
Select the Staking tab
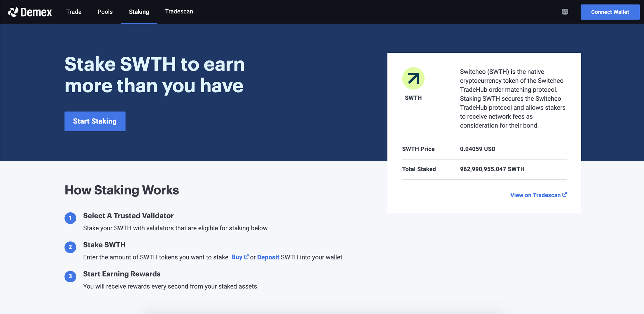pos(139,12)
